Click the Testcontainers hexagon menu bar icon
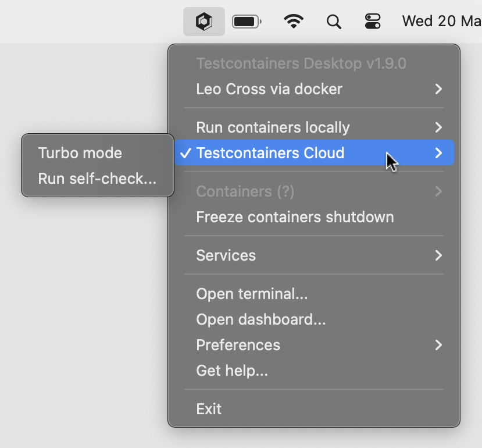The width and height of the screenshot is (482, 448). coord(203,21)
